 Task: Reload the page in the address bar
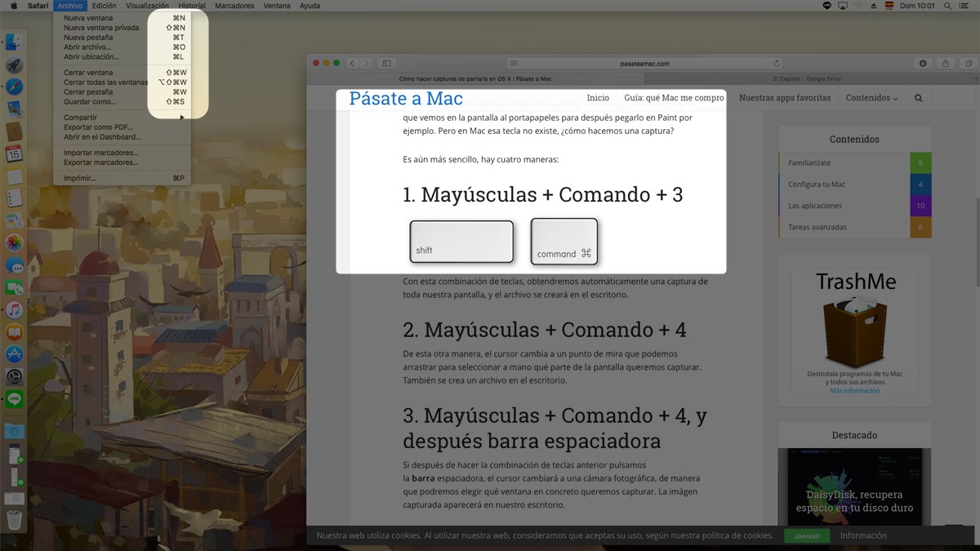click(776, 63)
